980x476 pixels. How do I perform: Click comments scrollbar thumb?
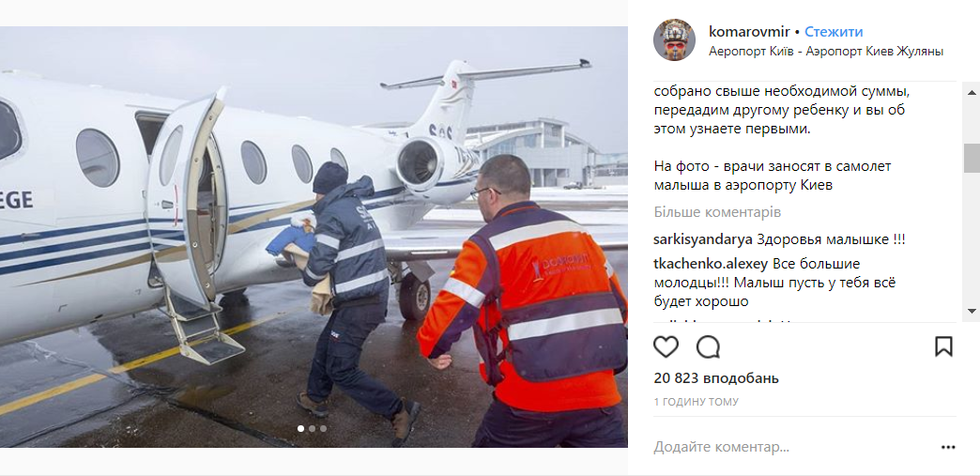[x=972, y=159]
